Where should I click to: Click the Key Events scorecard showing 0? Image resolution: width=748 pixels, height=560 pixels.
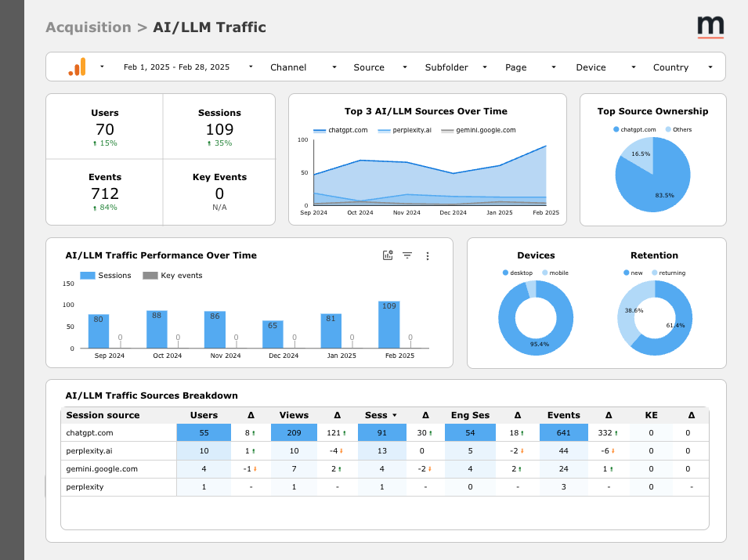point(219,192)
